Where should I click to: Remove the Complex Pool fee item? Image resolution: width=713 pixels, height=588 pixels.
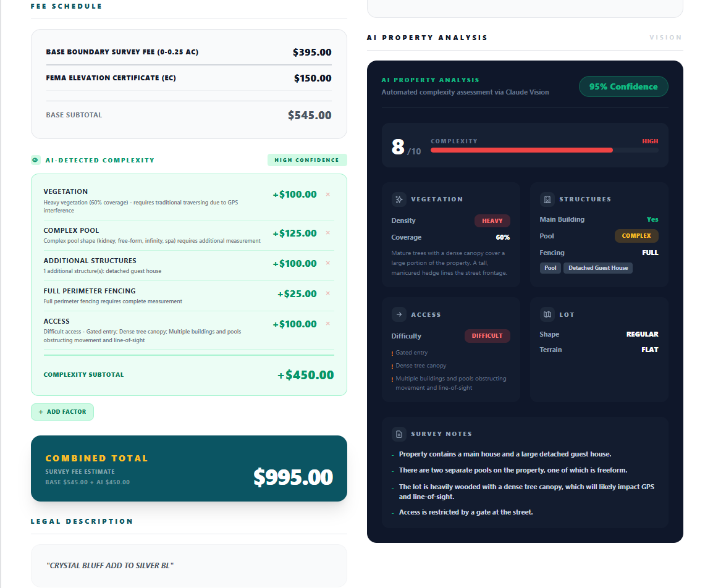(327, 233)
